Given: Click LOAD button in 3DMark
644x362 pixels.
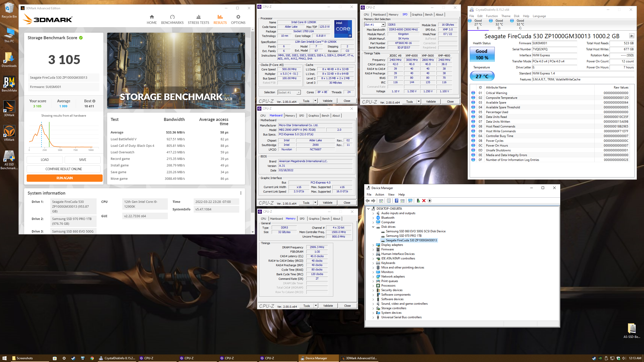Looking at the screenshot, I should point(45,160).
